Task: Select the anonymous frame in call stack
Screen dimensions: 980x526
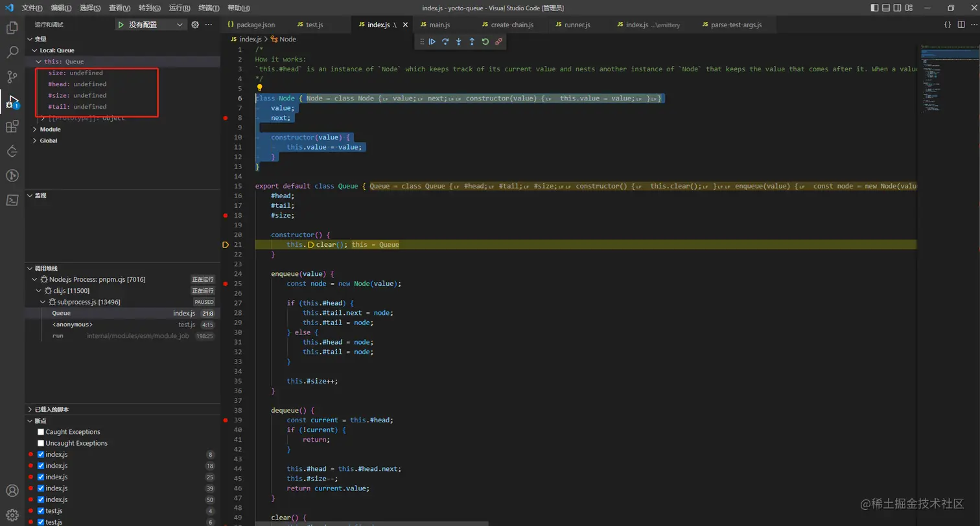Action: 73,325
